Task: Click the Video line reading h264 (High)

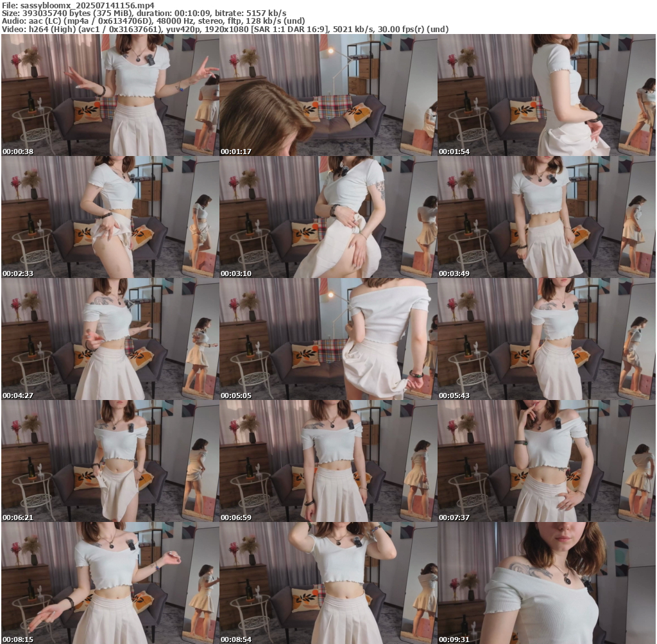Action: [225, 29]
